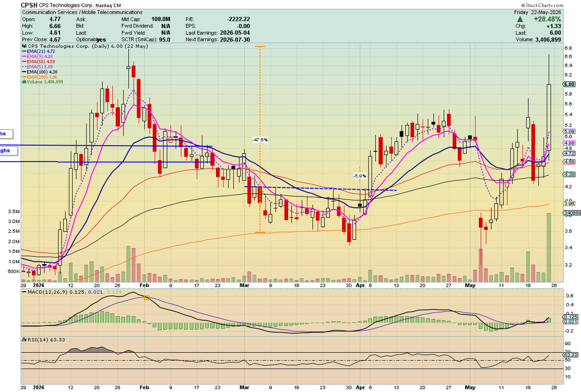
Task: Click the 3.96 EMA tag on price axis
Action: (569, 204)
